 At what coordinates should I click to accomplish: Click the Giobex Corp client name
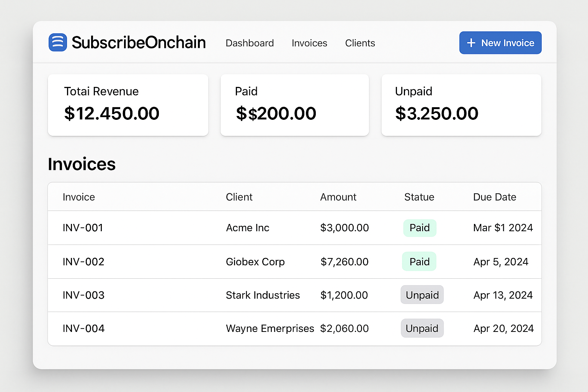click(255, 261)
